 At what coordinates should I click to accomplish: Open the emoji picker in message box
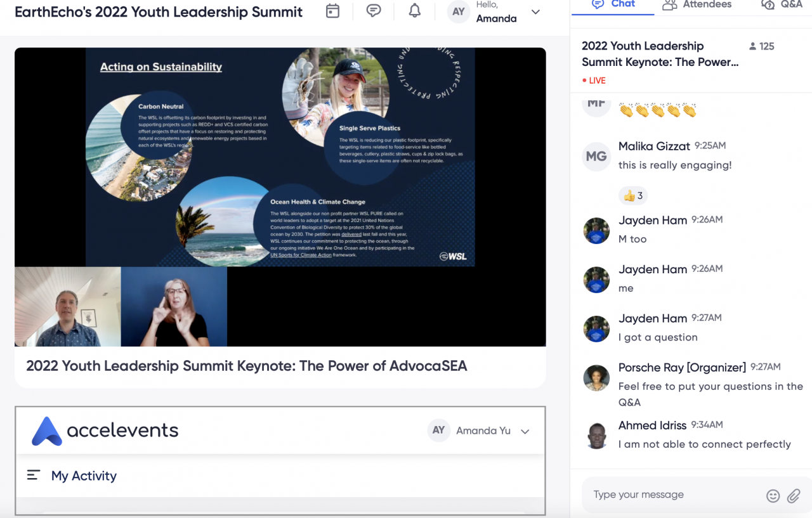[x=773, y=496]
